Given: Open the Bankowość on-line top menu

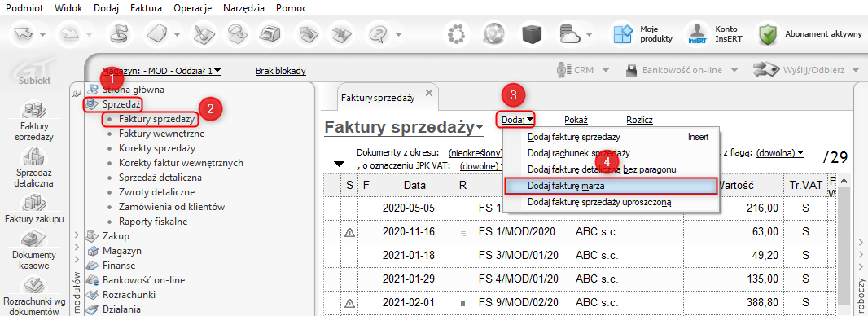Looking at the screenshot, I should tap(682, 70).
